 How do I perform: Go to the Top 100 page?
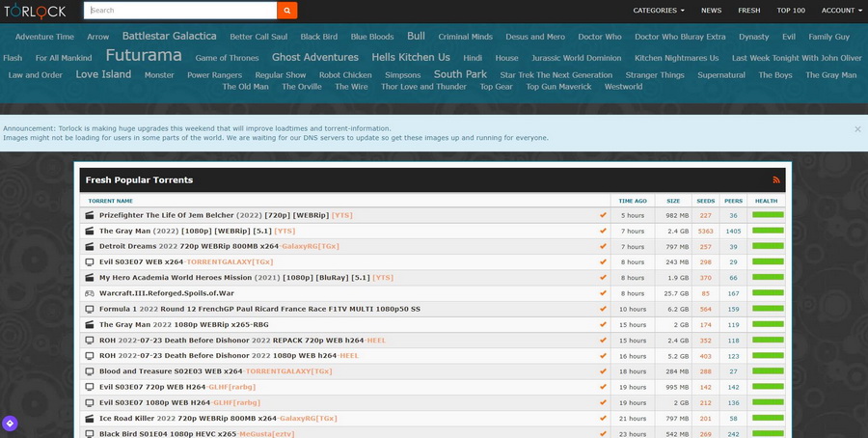tap(791, 11)
